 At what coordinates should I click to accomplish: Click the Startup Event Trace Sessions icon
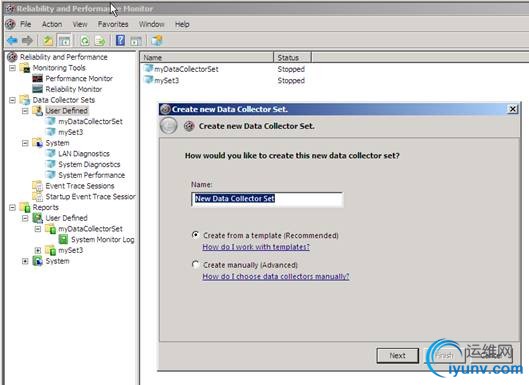pyautogui.click(x=37, y=196)
